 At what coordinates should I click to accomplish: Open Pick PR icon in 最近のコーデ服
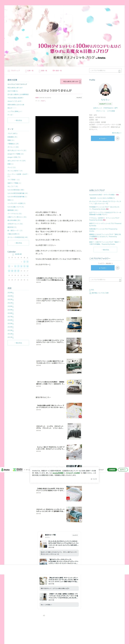[75, 535]
